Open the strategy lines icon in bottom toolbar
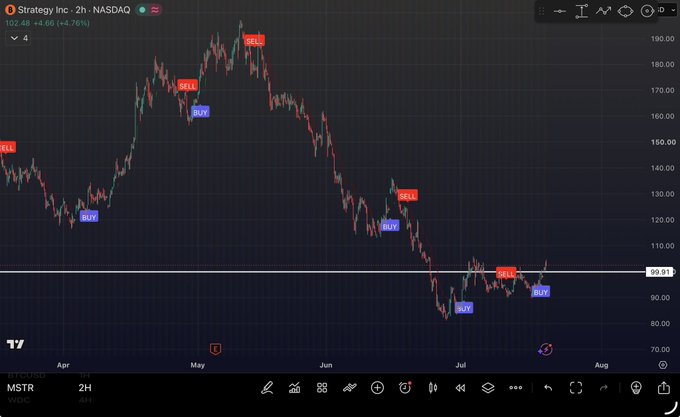Image resolution: width=680 pixels, height=417 pixels. [350, 388]
